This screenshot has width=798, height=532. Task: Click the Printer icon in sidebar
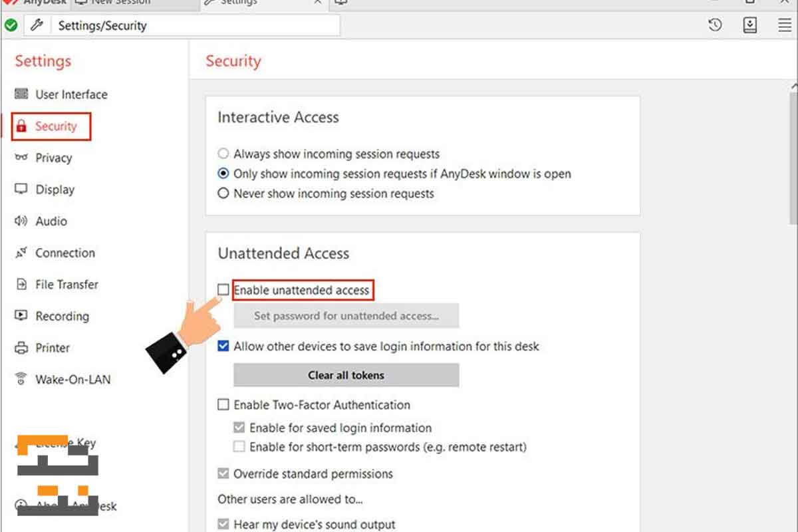(21, 348)
